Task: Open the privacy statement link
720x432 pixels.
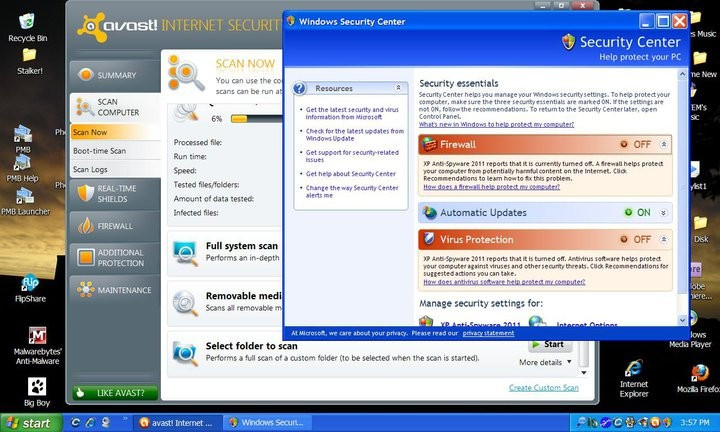Action: 488,333
